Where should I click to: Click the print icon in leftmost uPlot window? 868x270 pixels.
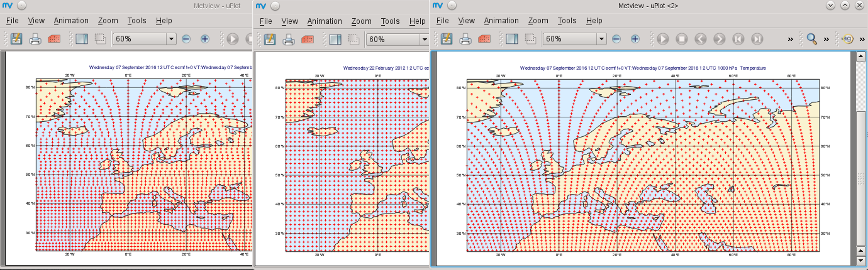(x=36, y=39)
